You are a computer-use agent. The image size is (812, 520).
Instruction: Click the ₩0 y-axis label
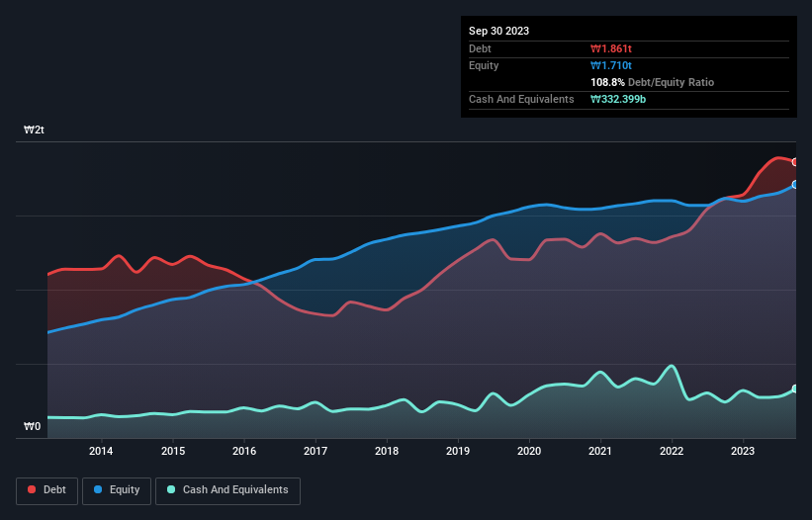pyautogui.click(x=32, y=426)
